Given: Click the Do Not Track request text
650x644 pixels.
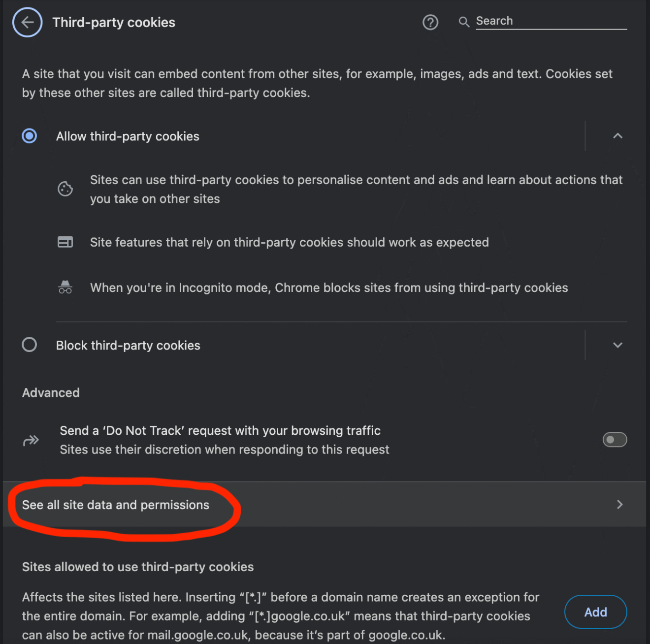Looking at the screenshot, I should tap(220, 431).
